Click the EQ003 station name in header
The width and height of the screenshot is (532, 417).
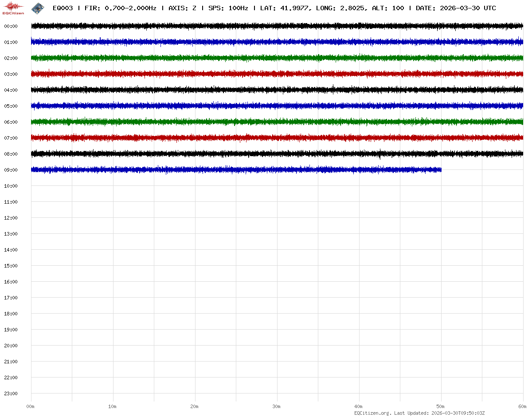pos(63,8)
